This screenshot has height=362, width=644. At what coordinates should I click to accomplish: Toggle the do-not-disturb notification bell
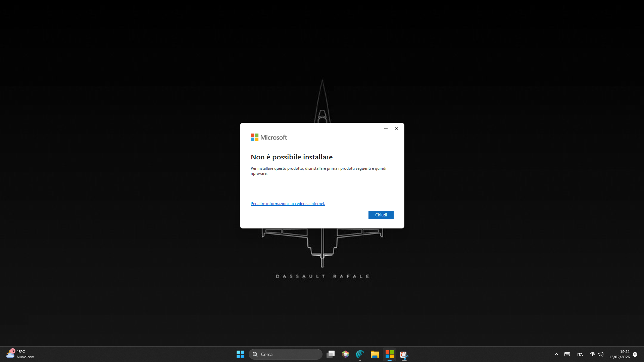click(635, 354)
